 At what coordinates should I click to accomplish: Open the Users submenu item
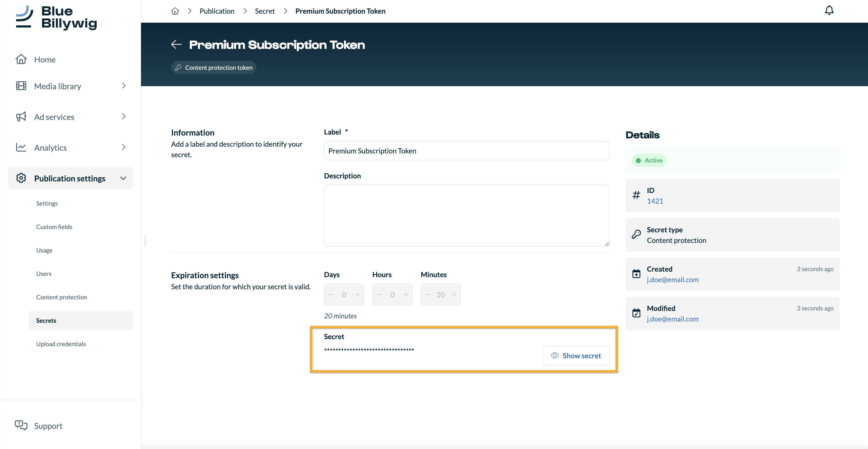44,274
